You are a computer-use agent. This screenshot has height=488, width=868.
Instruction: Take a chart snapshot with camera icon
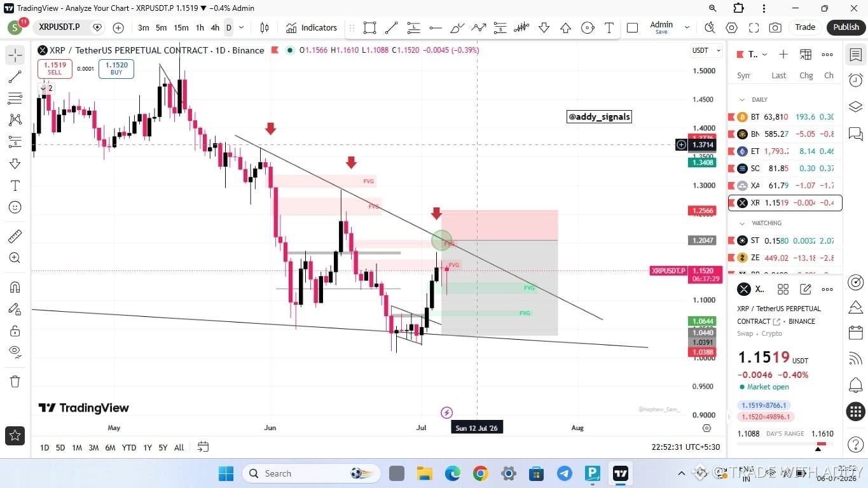[x=775, y=27]
